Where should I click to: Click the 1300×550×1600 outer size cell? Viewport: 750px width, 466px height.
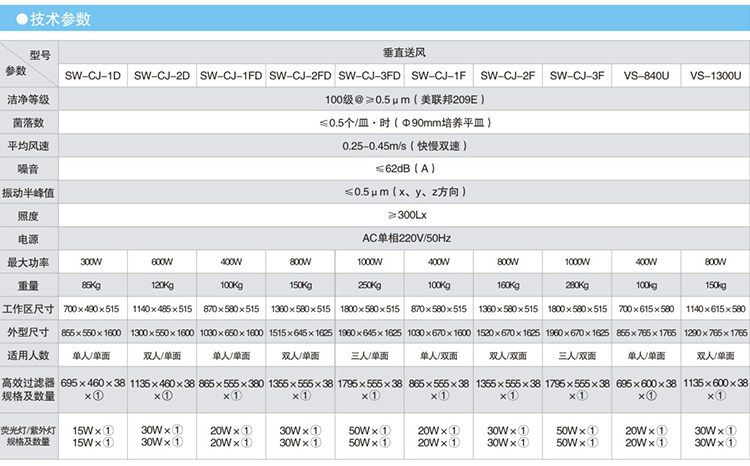[162, 333]
